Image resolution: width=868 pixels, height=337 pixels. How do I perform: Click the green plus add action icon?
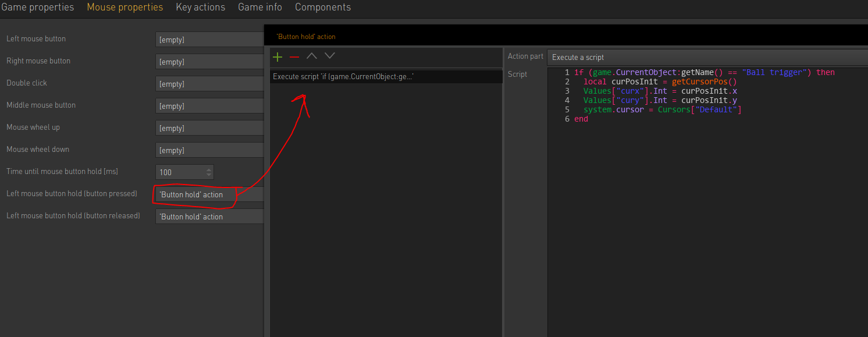tap(278, 56)
